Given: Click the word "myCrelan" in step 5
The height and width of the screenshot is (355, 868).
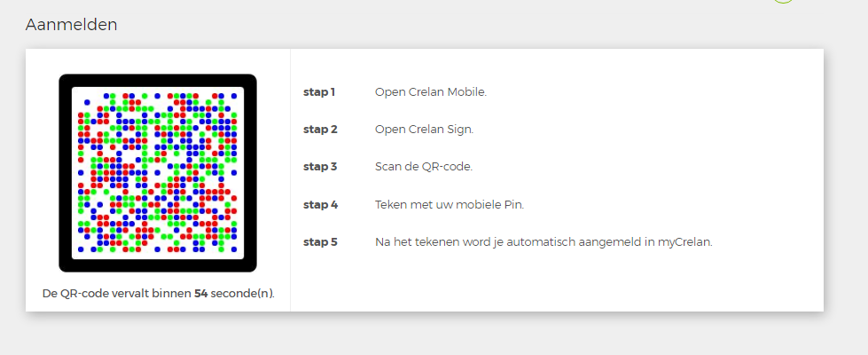Looking at the screenshot, I should click(685, 241).
